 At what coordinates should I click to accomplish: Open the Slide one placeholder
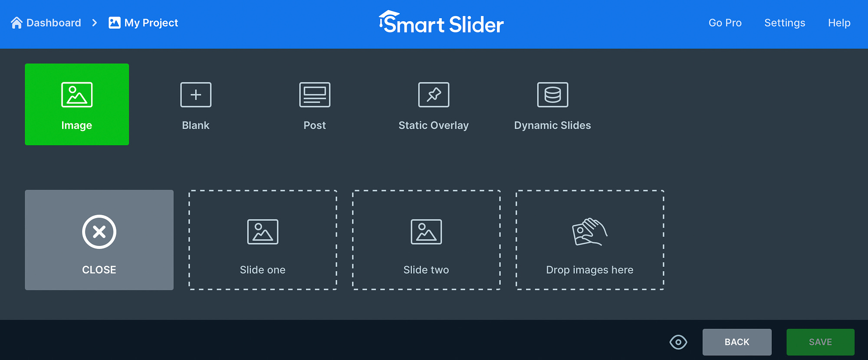coord(263,240)
